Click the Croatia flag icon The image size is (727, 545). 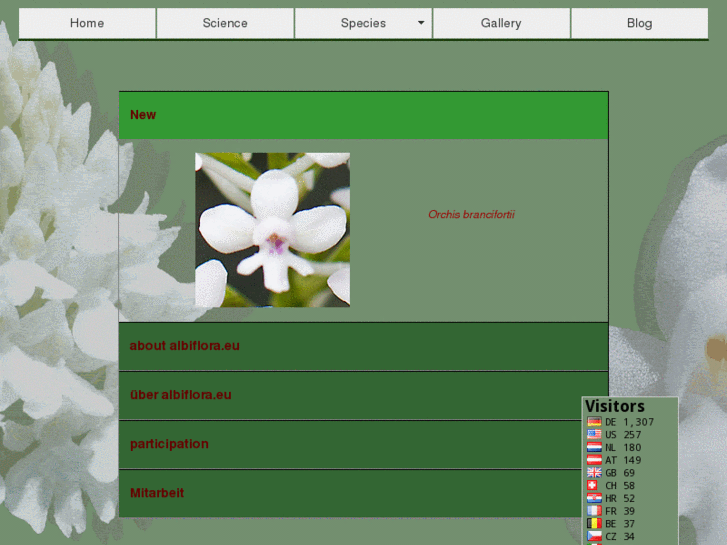click(594, 498)
